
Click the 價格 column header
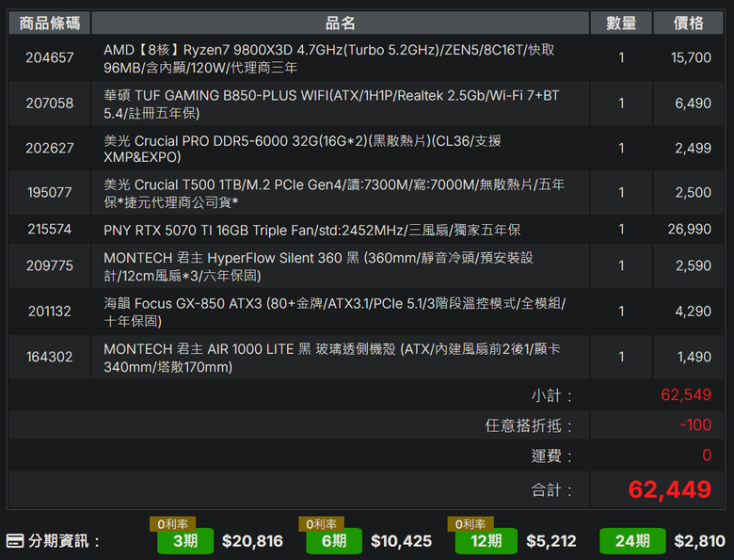pos(688,23)
